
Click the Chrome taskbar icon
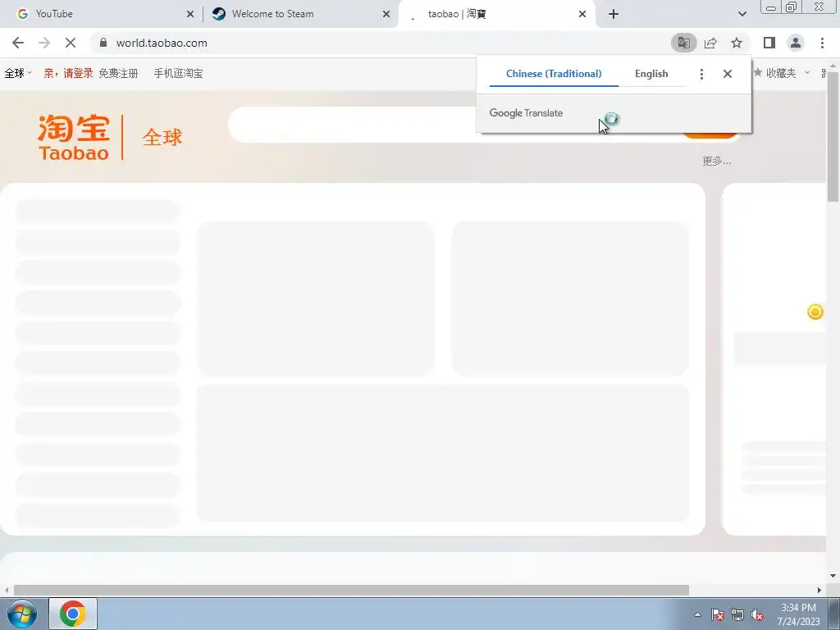point(73,614)
